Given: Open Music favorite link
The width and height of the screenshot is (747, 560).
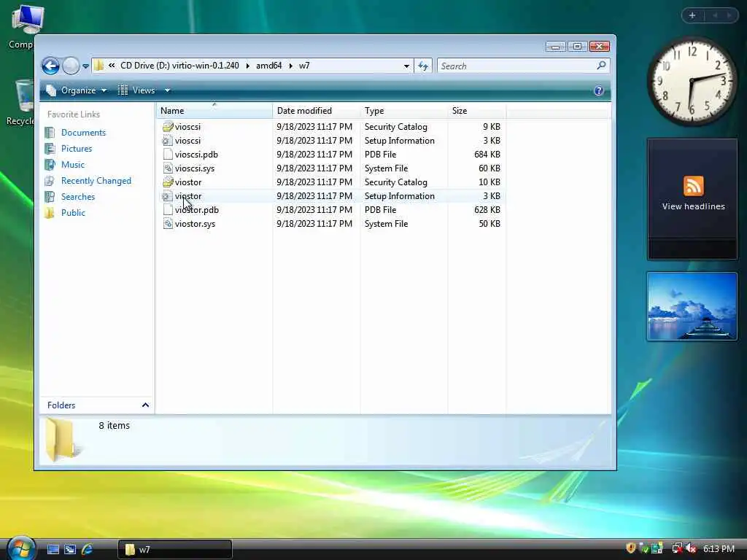Looking at the screenshot, I should pos(72,165).
